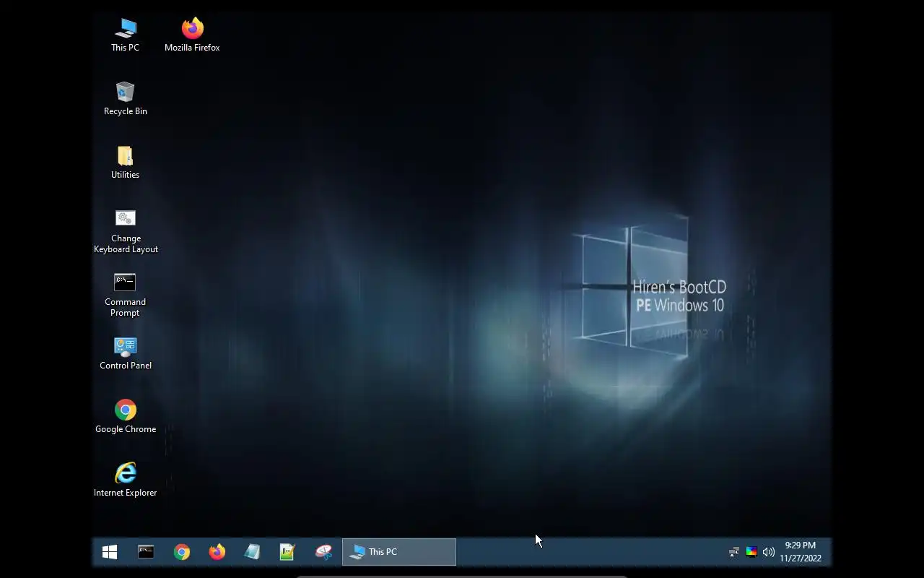Click the blue notebook taskbar icon

pos(252,552)
